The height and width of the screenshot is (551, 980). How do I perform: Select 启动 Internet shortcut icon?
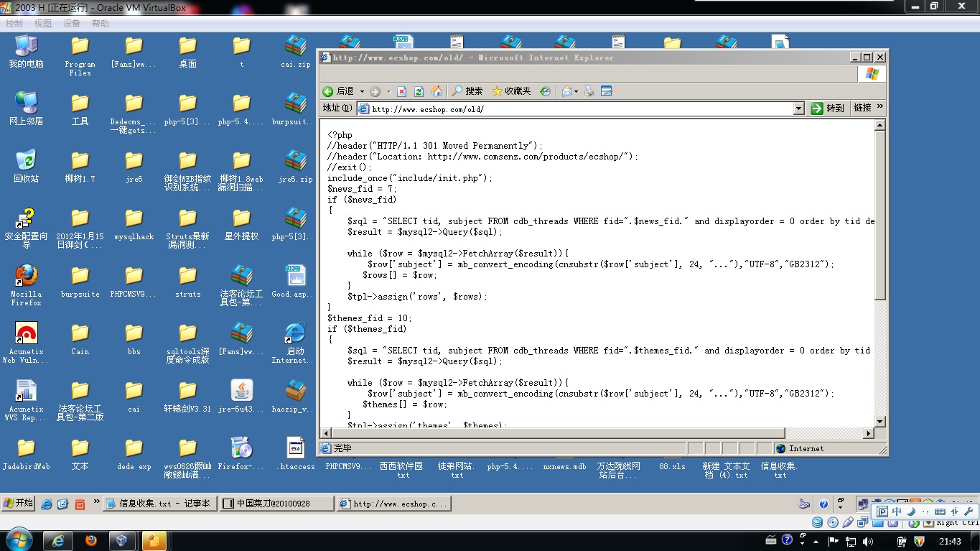coord(296,343)
